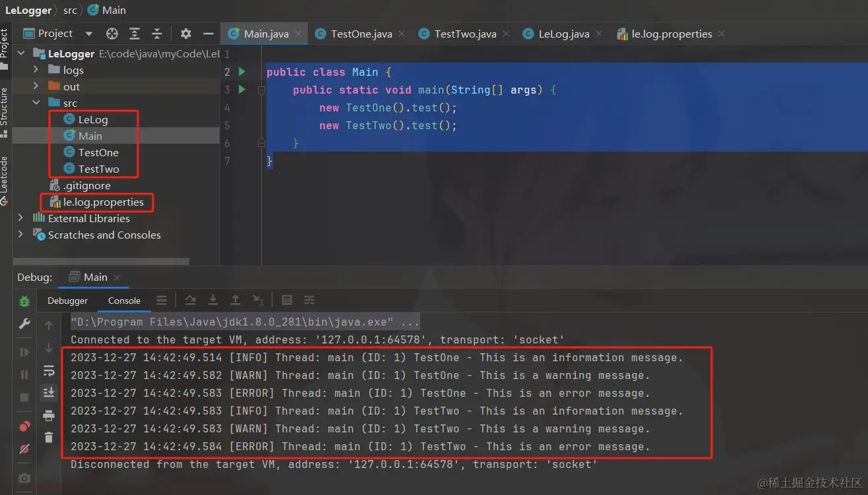Screen dimensions: 868x495
Task: Select the Console tab
Action: (x=124, y=301)
